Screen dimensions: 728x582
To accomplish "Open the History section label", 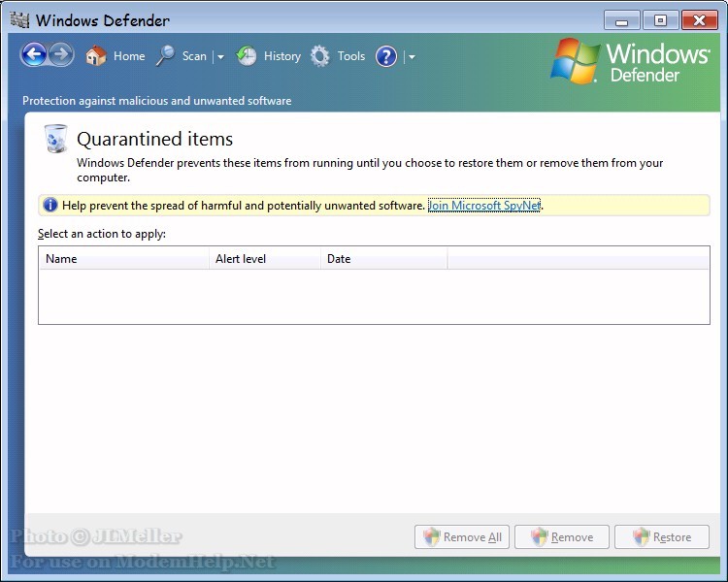I will (x=282, y=56).
